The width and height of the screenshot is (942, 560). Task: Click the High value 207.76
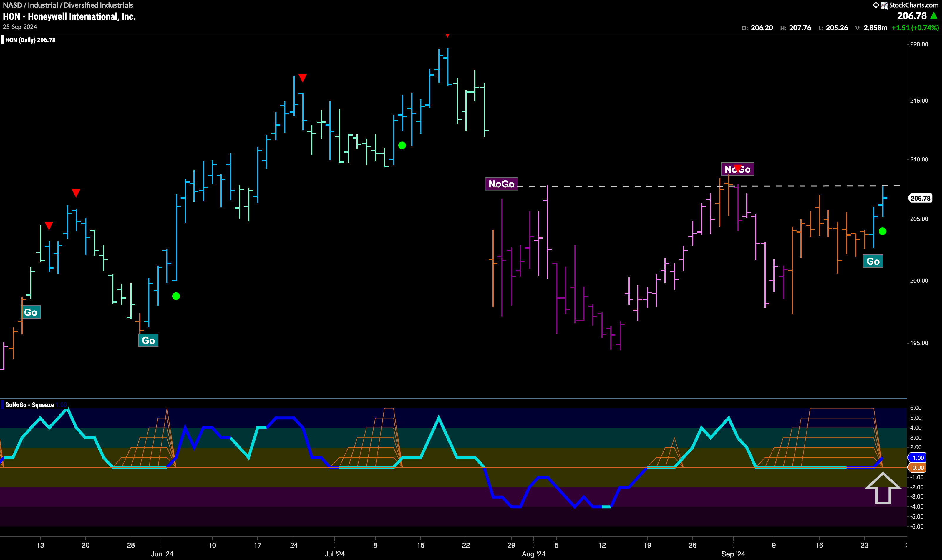coord(800,28)
